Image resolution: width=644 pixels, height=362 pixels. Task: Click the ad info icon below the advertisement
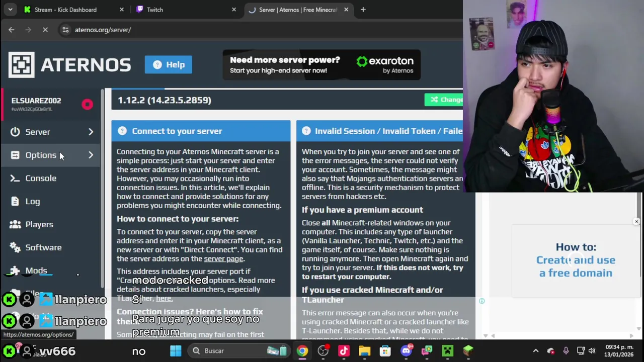[x=481, y=301]
